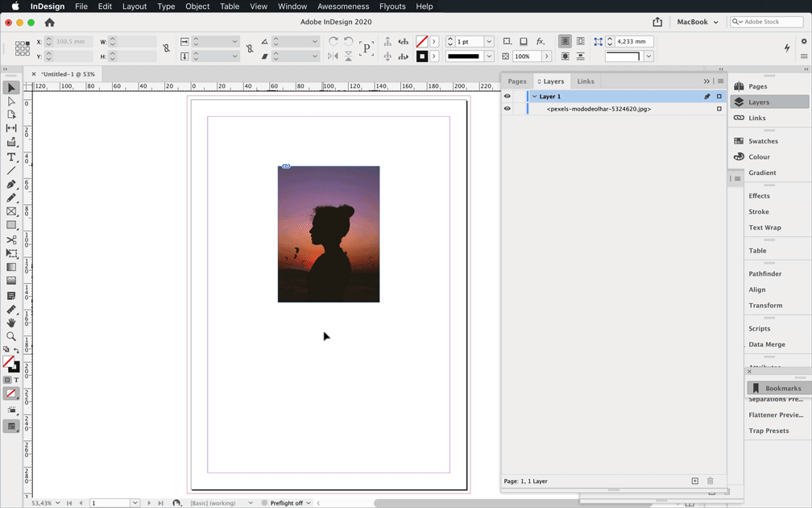The width and height of the screenshot is (812, 508).
Task: Open Preflight off dropdown arrow
Action: point(309,503)
